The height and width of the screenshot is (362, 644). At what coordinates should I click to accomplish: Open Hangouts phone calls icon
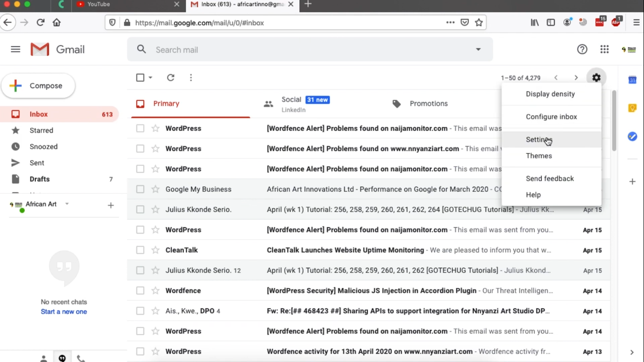81,359
